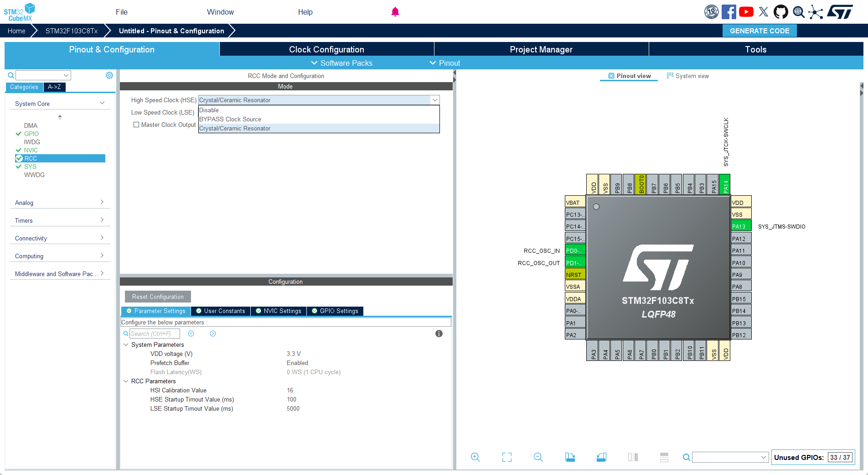Viewport: 868px width, 475px height.
Task: Switch to the Clock Configuration tab
Action: [x=326, y=49]
